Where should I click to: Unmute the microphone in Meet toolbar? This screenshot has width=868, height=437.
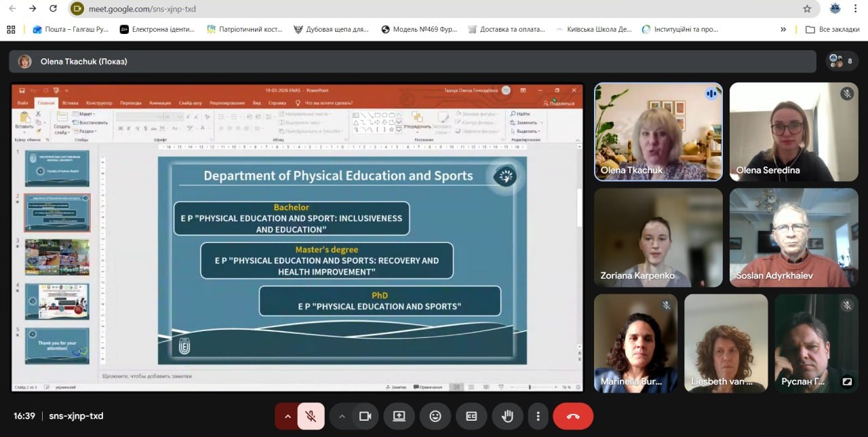point(311,416)
